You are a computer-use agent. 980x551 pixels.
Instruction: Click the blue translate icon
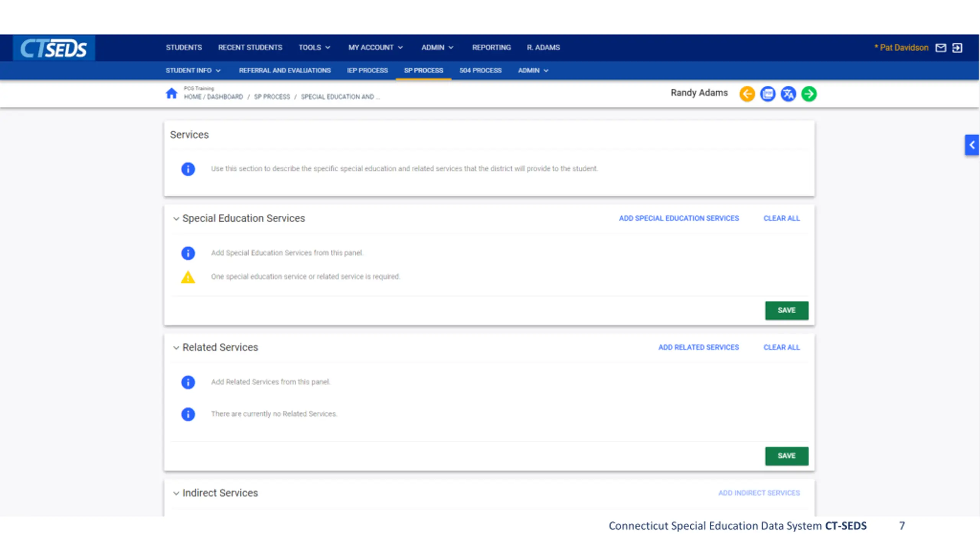tap(788, 94)
